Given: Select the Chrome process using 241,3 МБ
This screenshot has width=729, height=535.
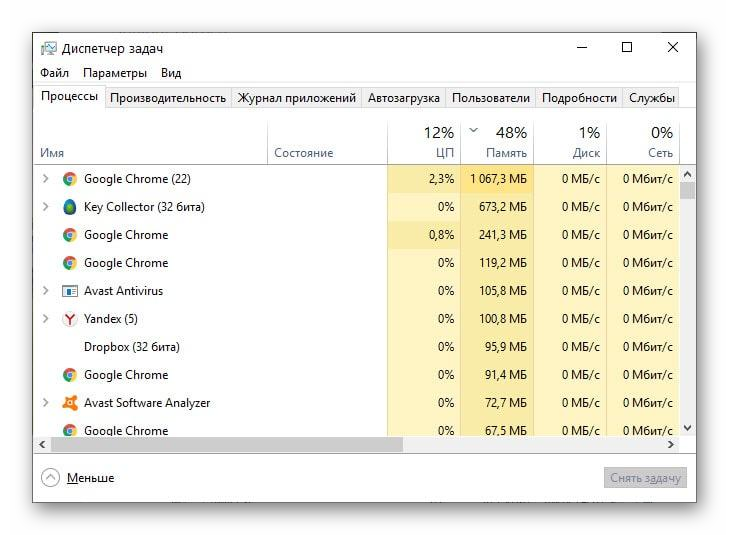Looking at the screenshot, I should tap(357, 235).
